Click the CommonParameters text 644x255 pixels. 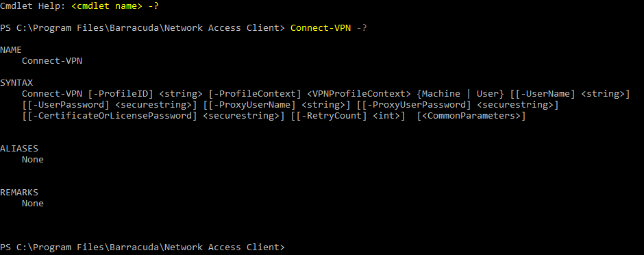(471, 117)
